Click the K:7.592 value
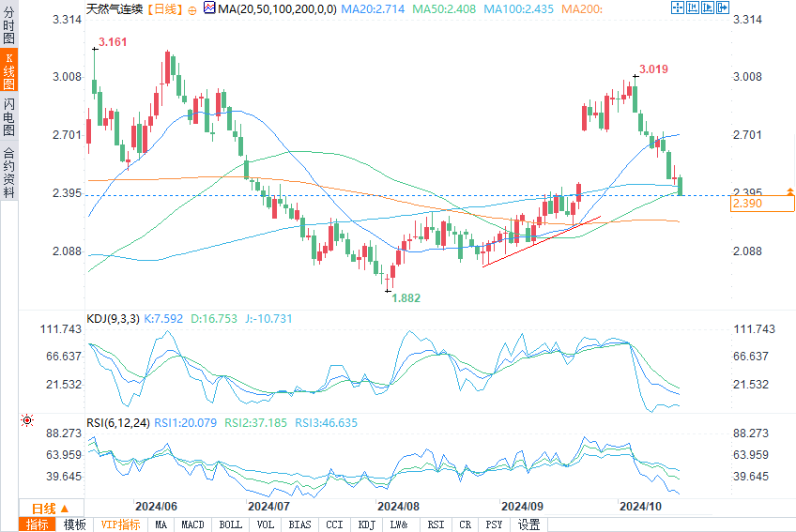The height and width of the screenshot is (532, 796). [x=163, y=319]
